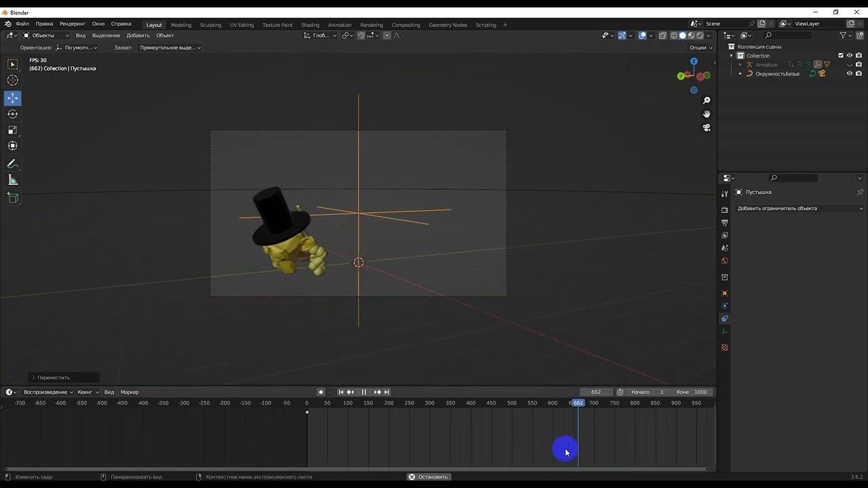This screenshot has width=868, height=488.
Task: Collapse the Collection tree item
Action: (732, 56)
